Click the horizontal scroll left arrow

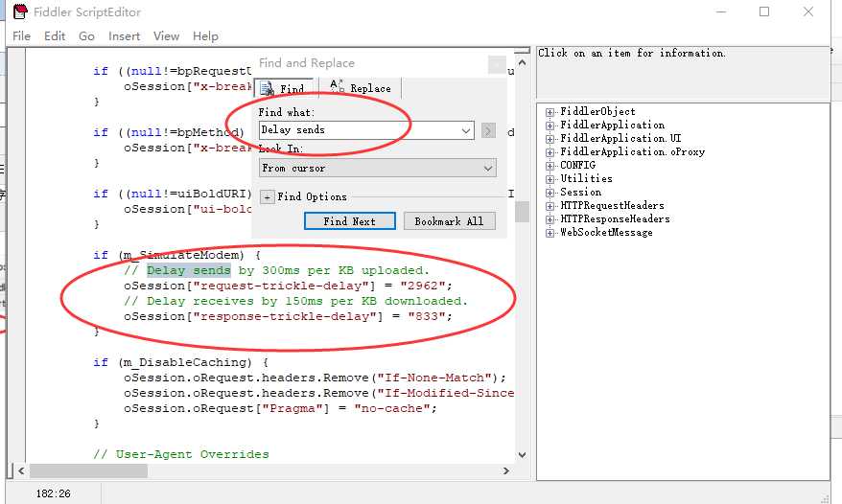coord(21,470)
